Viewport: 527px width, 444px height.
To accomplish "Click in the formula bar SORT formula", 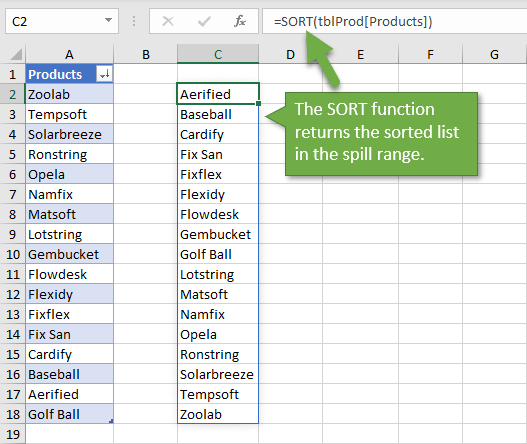I will coord(394,22).
